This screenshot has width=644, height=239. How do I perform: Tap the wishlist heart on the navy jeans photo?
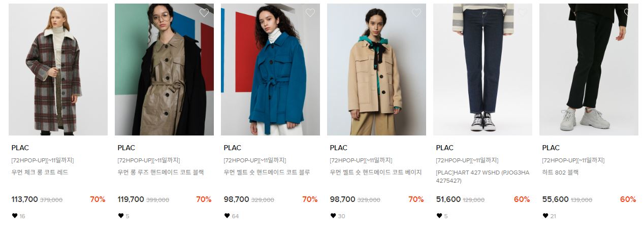click(x=523, y=13)
